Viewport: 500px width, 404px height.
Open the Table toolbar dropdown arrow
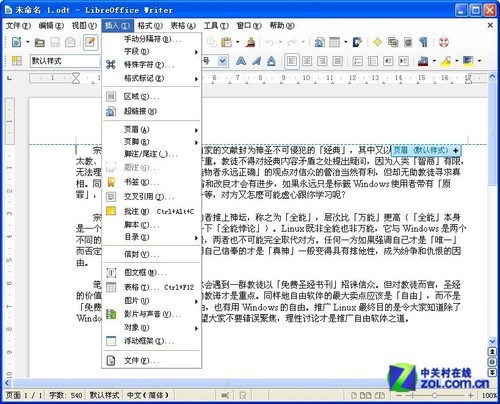(345, 42)
